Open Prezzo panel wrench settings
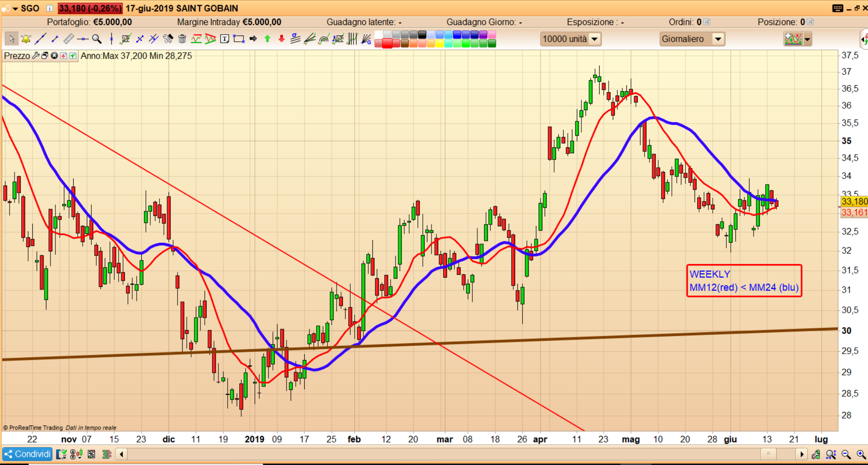This screenshot has height=465, width=868. 36,55
